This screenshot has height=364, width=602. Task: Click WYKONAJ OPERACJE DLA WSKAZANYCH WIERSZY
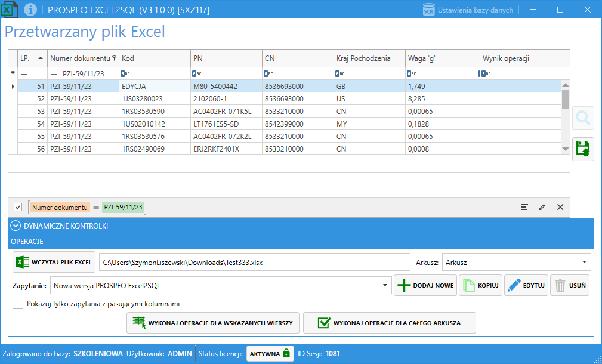(x=213, y=323)
